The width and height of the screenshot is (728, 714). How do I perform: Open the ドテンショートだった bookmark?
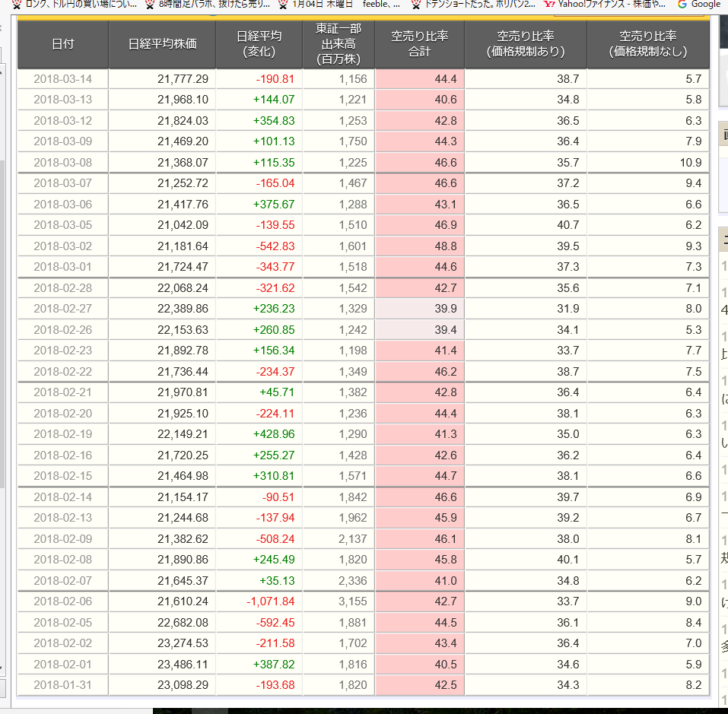[472, 5]
